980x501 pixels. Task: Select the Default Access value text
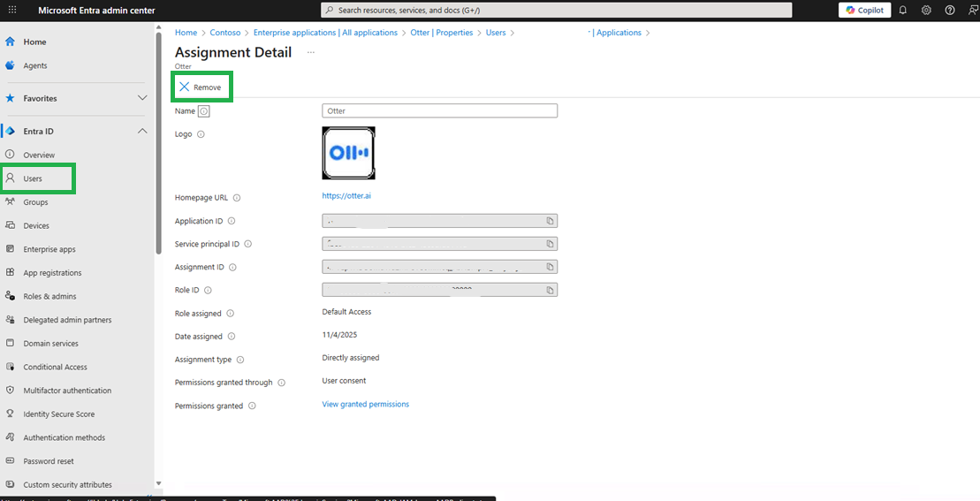[x=346, y=312]
